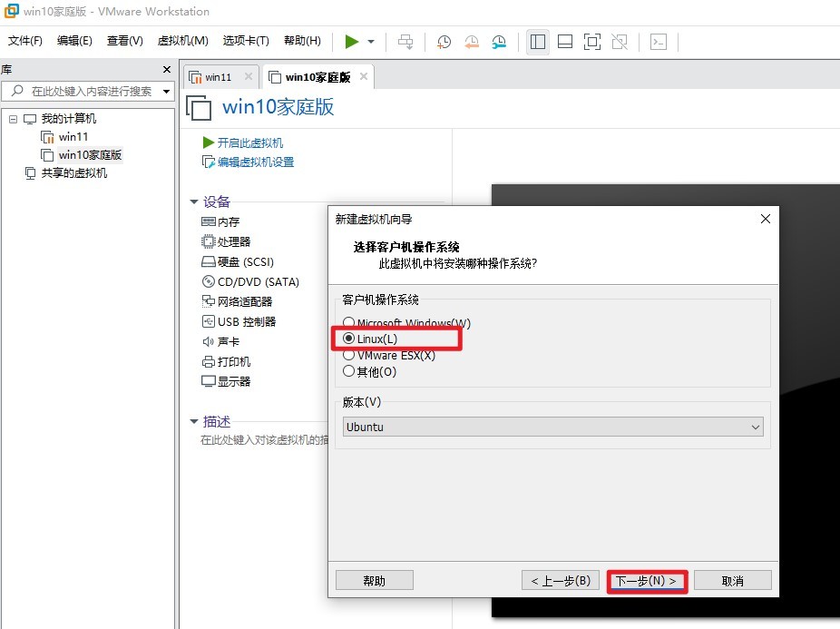Click send Ctrl+Alt+Del toolbar icon
This screenshot has width=840, height=629.
[405, 41]
